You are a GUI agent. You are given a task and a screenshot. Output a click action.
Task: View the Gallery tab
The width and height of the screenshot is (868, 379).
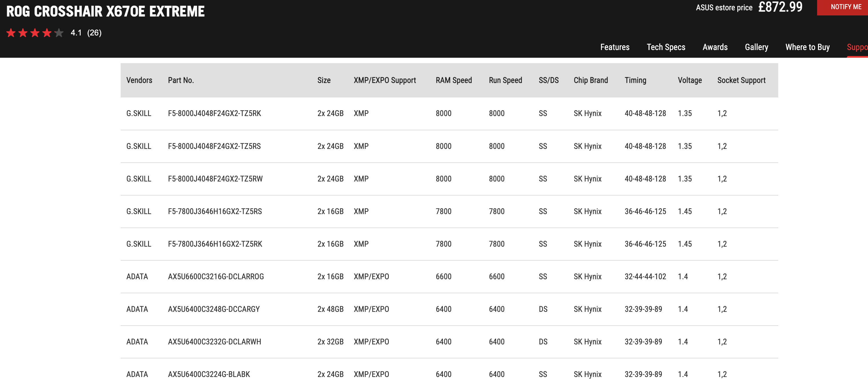pyautogui.click(x=756, y=47)
